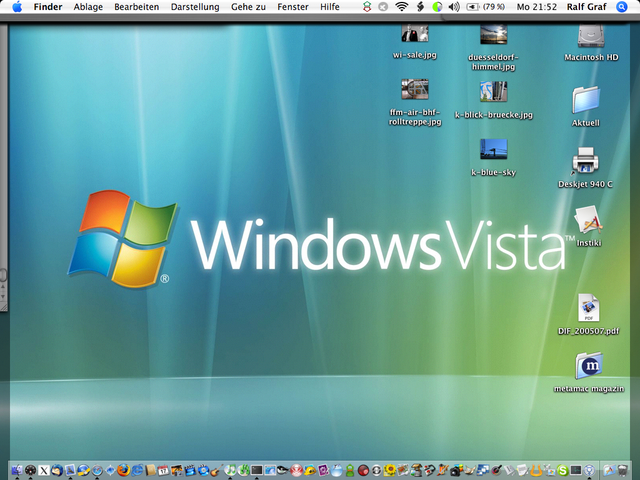Open the Fenster menu
The height and width of the screenshot is (480, 640).
pyautogui.click(x=293, y=7)
